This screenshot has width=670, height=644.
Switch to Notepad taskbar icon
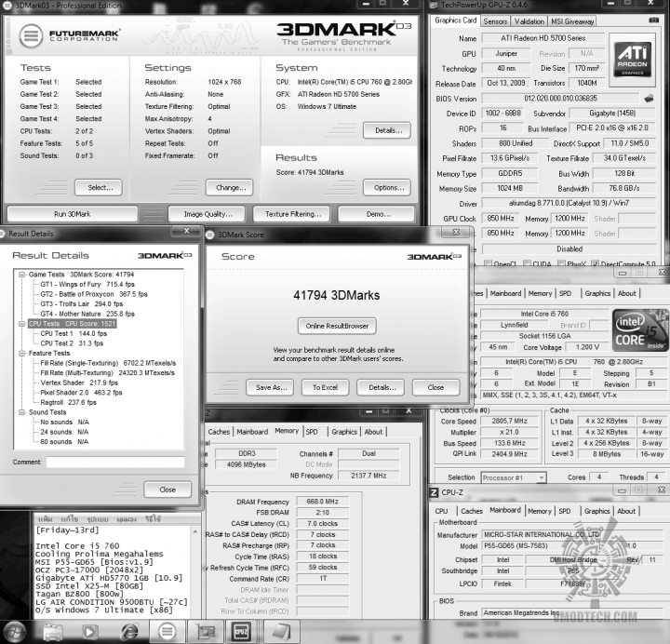[282, 632]
